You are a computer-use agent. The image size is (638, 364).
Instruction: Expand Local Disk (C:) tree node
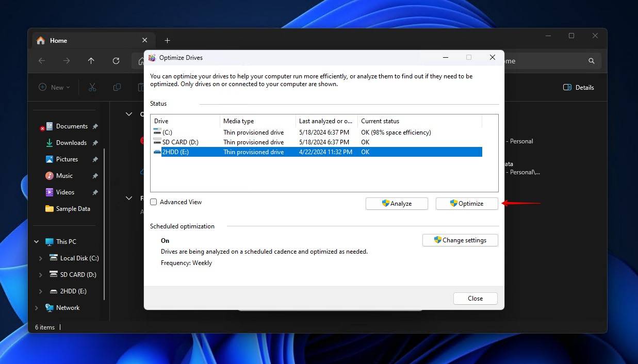[x=41, y=258]
